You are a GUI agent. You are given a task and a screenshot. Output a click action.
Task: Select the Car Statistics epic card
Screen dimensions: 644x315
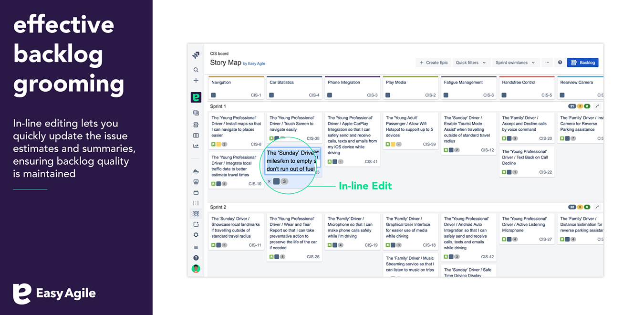294,88
